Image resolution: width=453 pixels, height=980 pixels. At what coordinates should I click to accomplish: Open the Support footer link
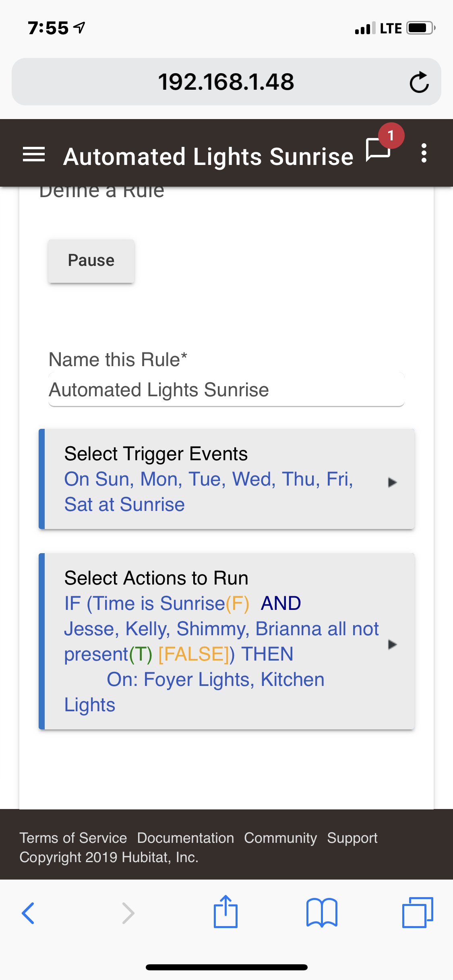pos(352,838)
